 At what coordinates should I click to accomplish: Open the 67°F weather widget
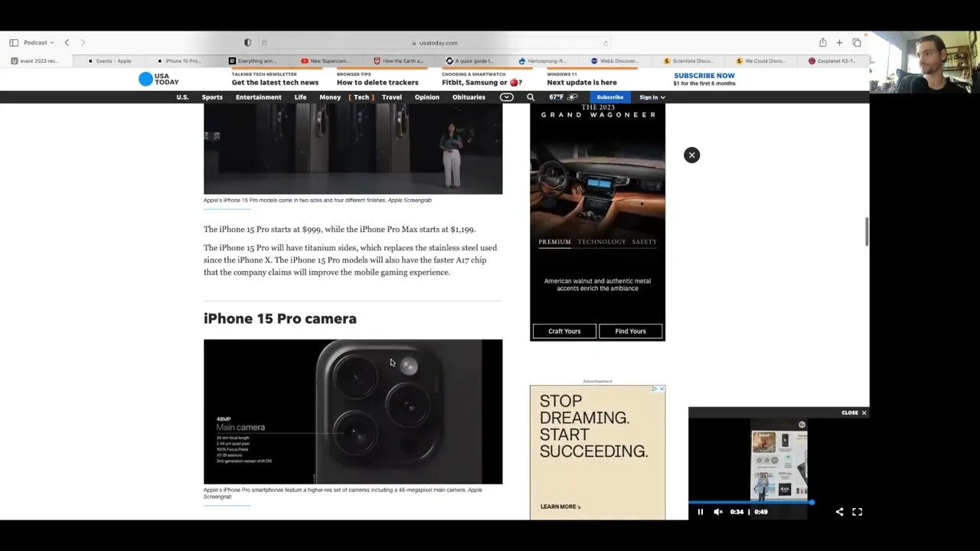point(563,97)
